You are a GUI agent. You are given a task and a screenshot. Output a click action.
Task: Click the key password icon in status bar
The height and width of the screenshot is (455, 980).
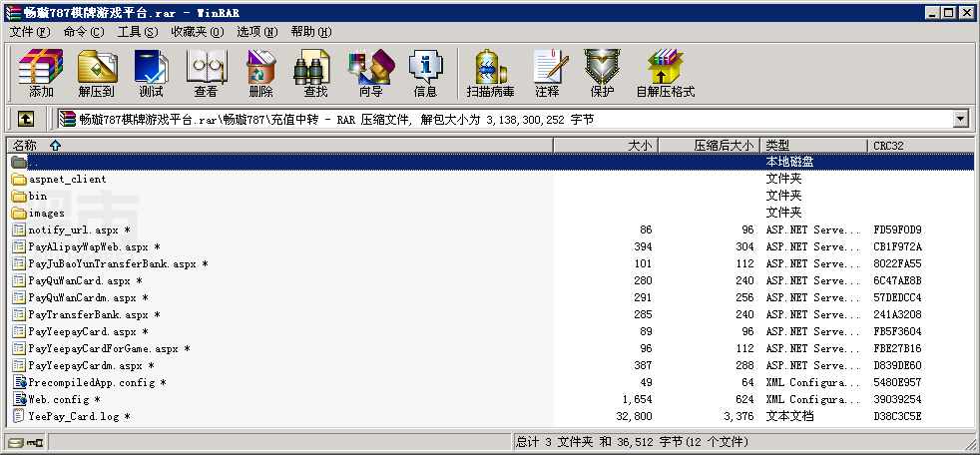point(35,442)
